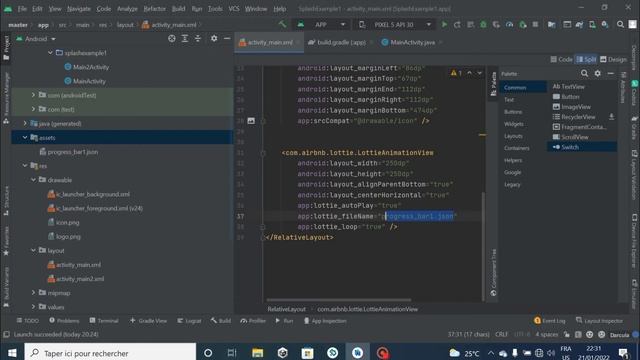Screen dimensions: 640x360
Task: Open PIXEL 5 API 30 device dropdown
Action: pyautogui.click(x=395, y=24)
